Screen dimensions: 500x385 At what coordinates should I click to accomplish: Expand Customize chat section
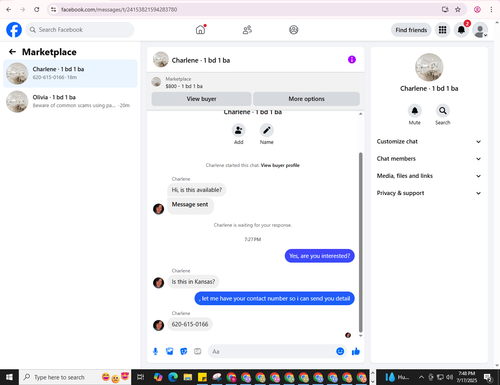[429, 142]
